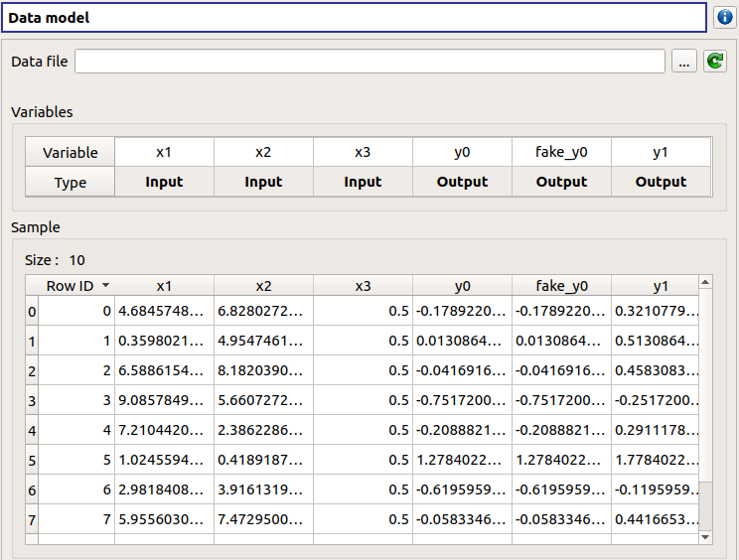739x560 pixels.
Task: Select the x1 cell value 4.6845748
Action: click(164, 312)
